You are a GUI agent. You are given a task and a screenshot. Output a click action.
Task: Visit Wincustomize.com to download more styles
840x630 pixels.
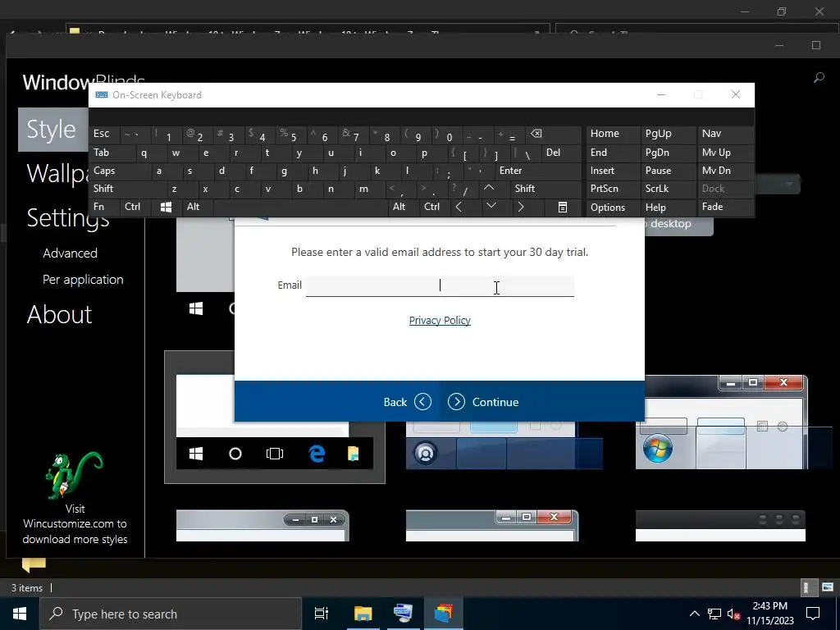pyautogui.click(x=75, y=524)
